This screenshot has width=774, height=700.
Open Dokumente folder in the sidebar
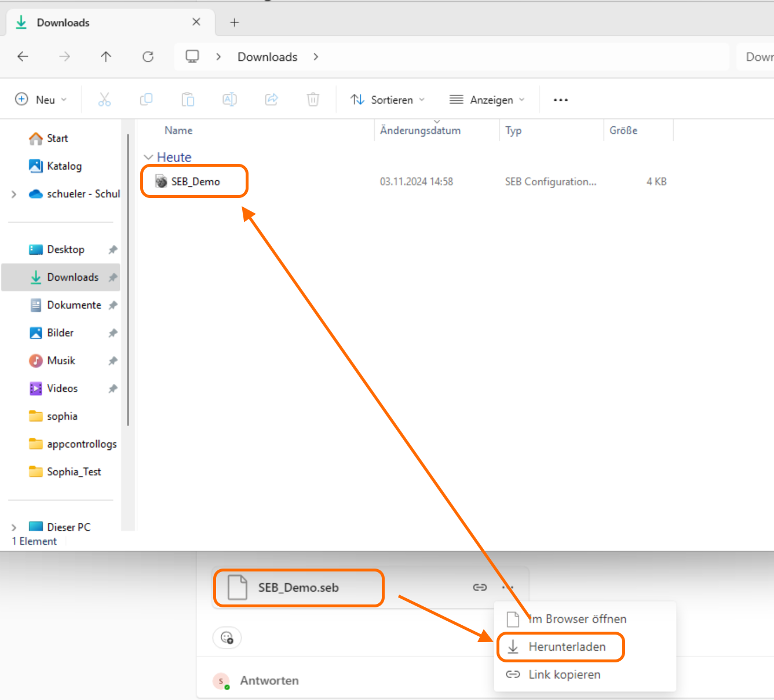pyautogui.click(x=74, y=305)
